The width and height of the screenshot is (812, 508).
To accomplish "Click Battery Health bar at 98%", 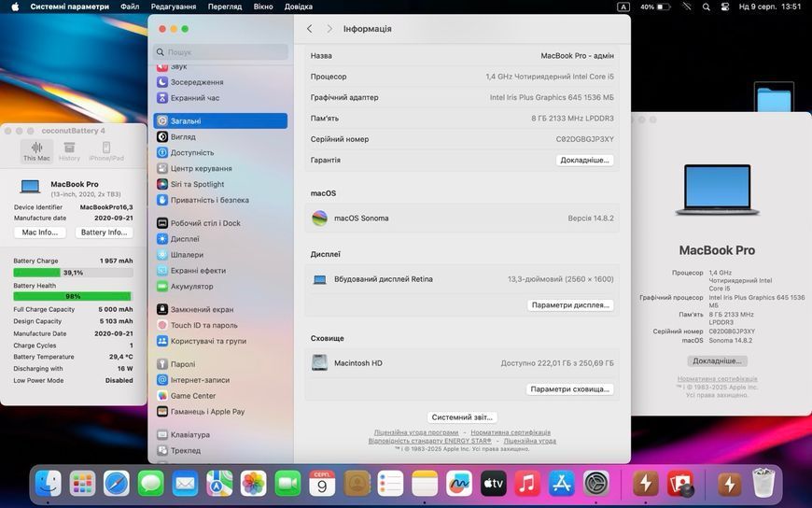I will [73, 297].
